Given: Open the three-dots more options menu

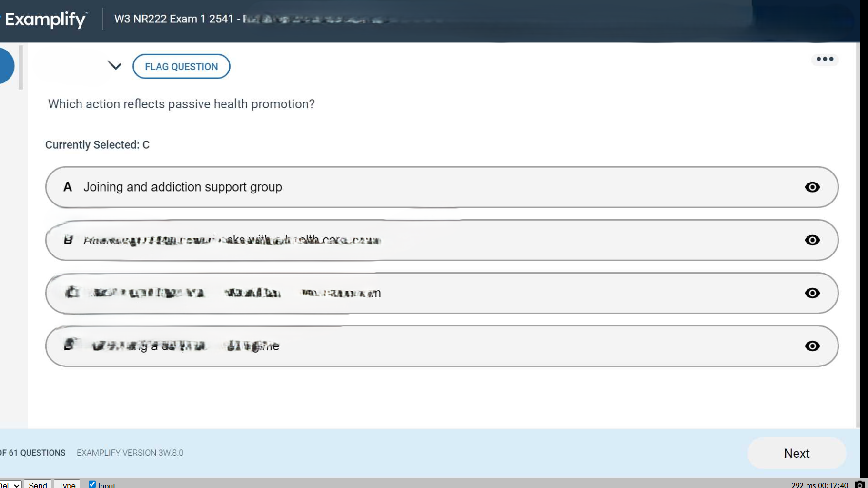Looking at the screenshot, I should [x=825, y=59].
